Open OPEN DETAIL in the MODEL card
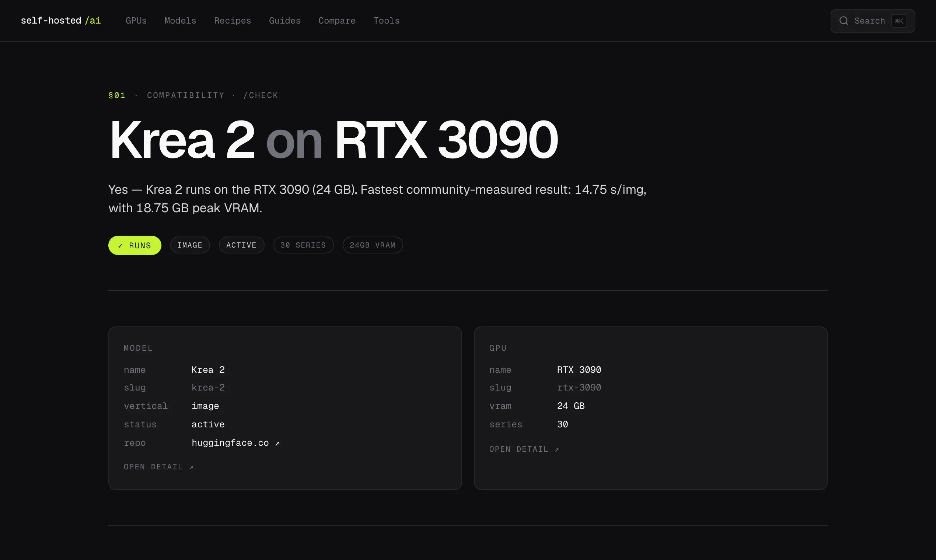 click(x=158, y=467)
